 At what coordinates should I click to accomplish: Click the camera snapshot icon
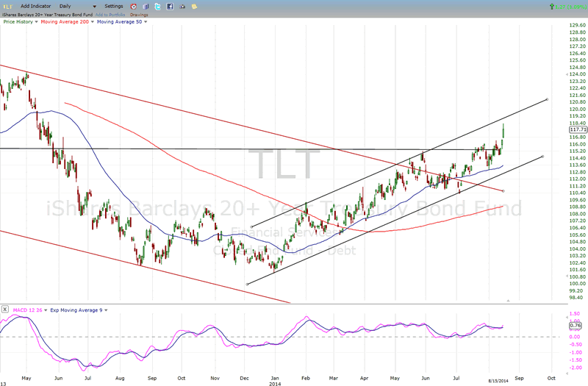click(x=182, y=6)
